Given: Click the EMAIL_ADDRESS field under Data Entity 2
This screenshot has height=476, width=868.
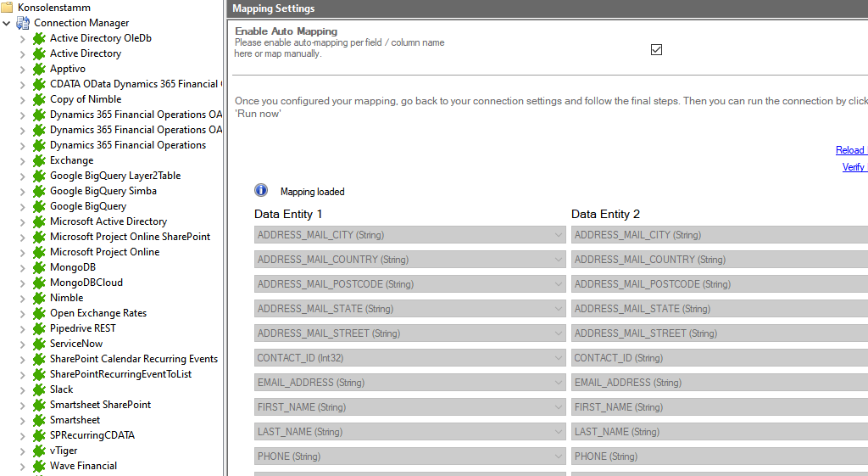Looking at the screenshot, I should pos(719,383).
